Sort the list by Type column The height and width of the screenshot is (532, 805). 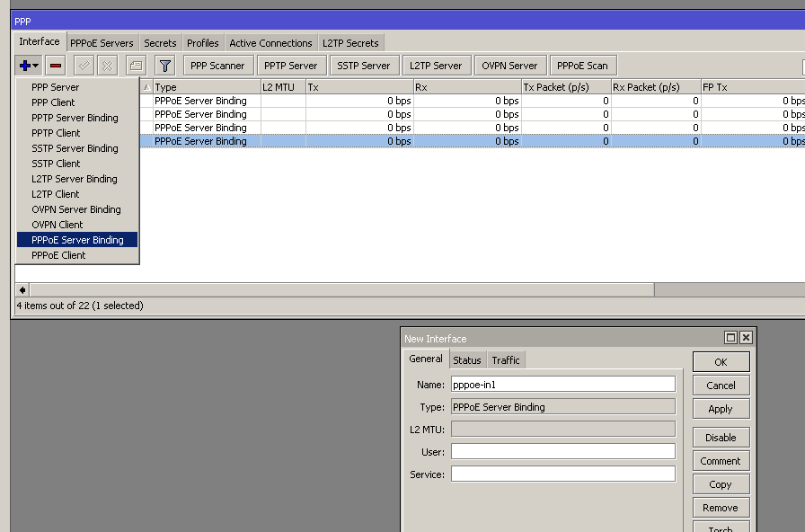(x=205, y=87)
